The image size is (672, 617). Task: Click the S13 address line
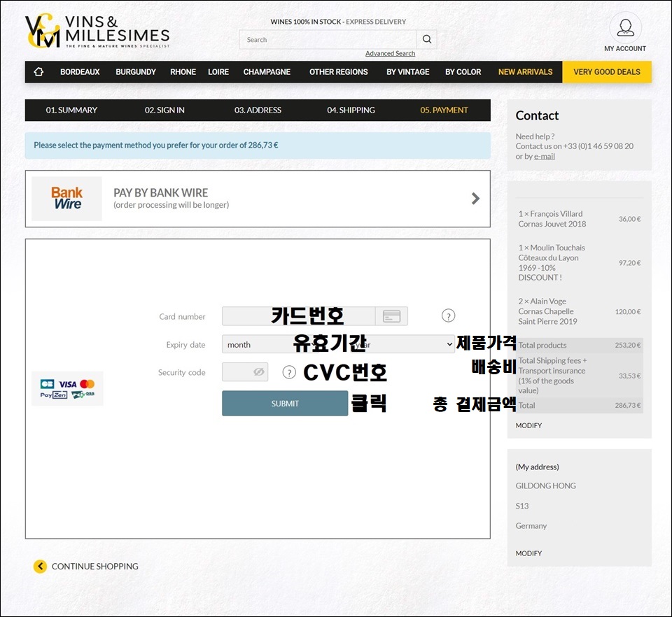522,506
